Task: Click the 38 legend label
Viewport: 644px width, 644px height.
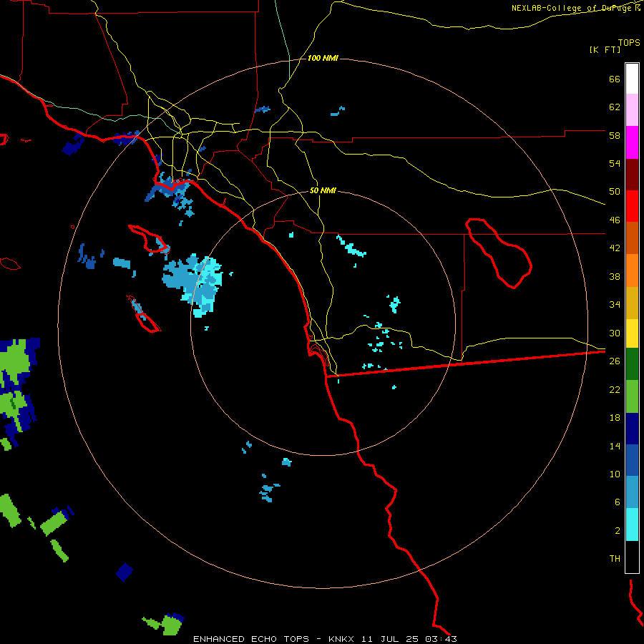Action: [x=615, y=276]
